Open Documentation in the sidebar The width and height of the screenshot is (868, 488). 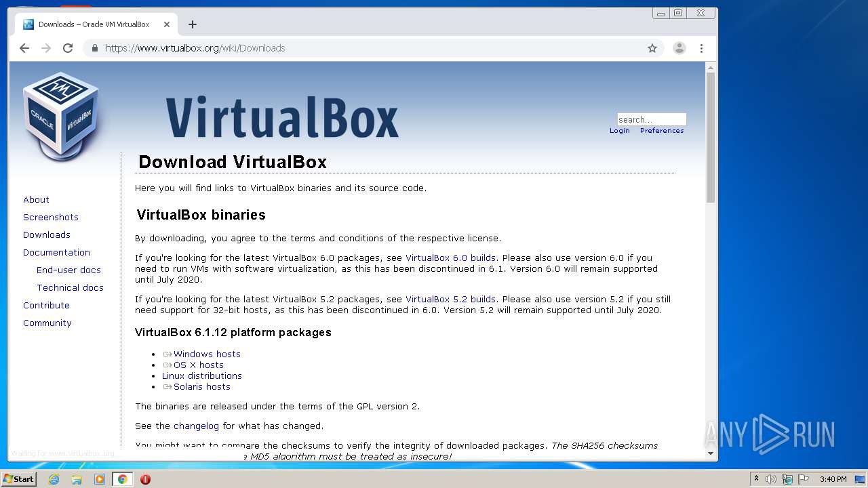pyautogui.click(x=56, y=252)
